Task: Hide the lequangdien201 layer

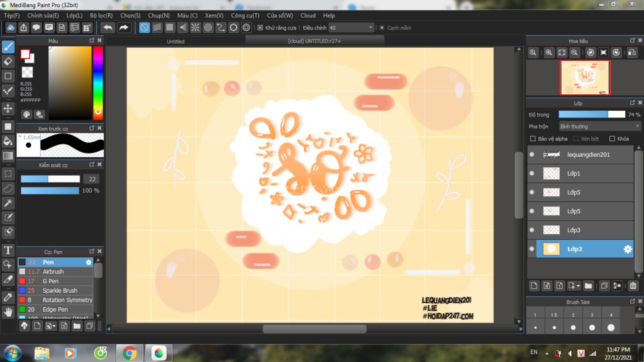Action: point(532,155)
